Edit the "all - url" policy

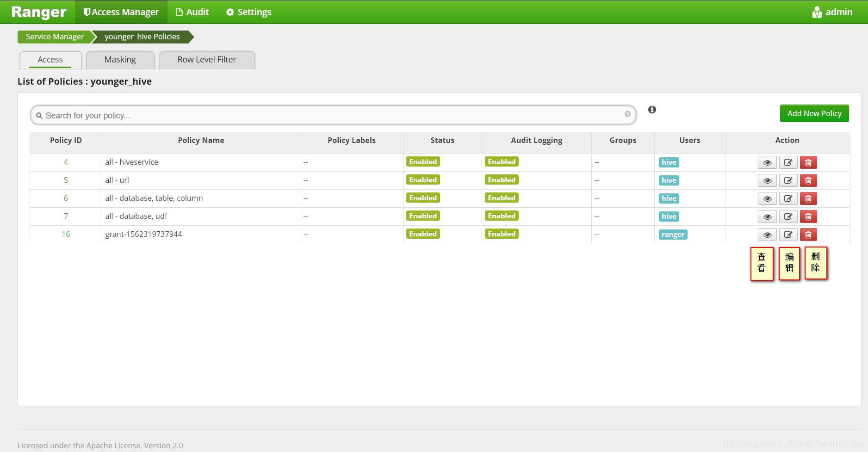788,180
